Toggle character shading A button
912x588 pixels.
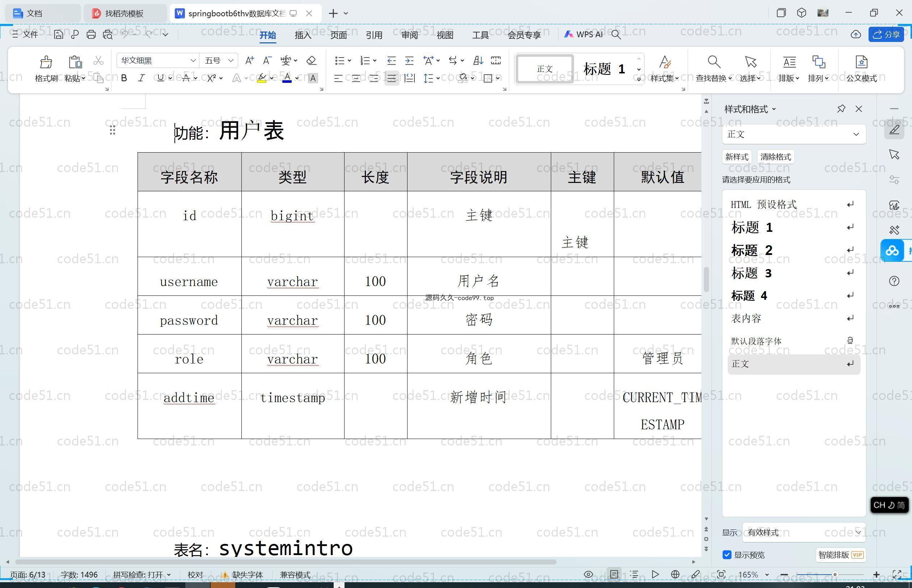click(x=313, y=78)
